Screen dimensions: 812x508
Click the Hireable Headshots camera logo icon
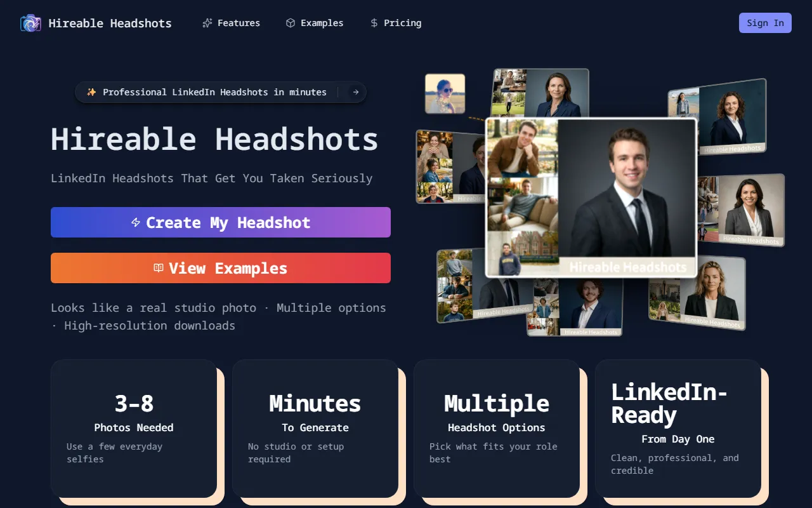pos(30,23)
